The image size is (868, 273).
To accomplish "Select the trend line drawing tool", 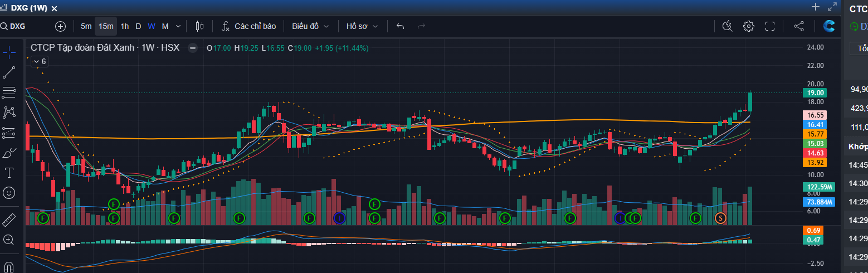I will click(9, 72).
